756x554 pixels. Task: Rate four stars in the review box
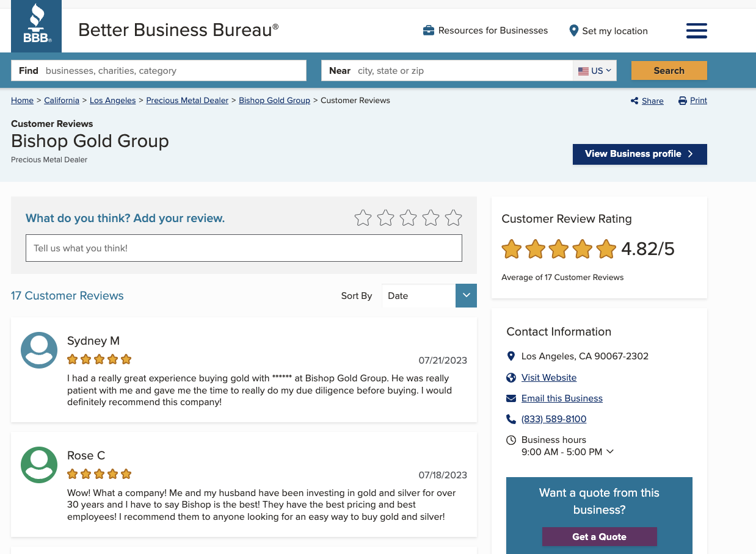pyautogui.click(x=431, y=218)
